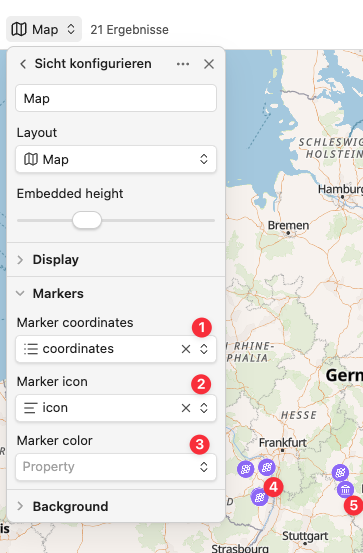363x553 pixels.
Task: Click the 21 Ergebnisse results count
Action: (x=129, y=30)
